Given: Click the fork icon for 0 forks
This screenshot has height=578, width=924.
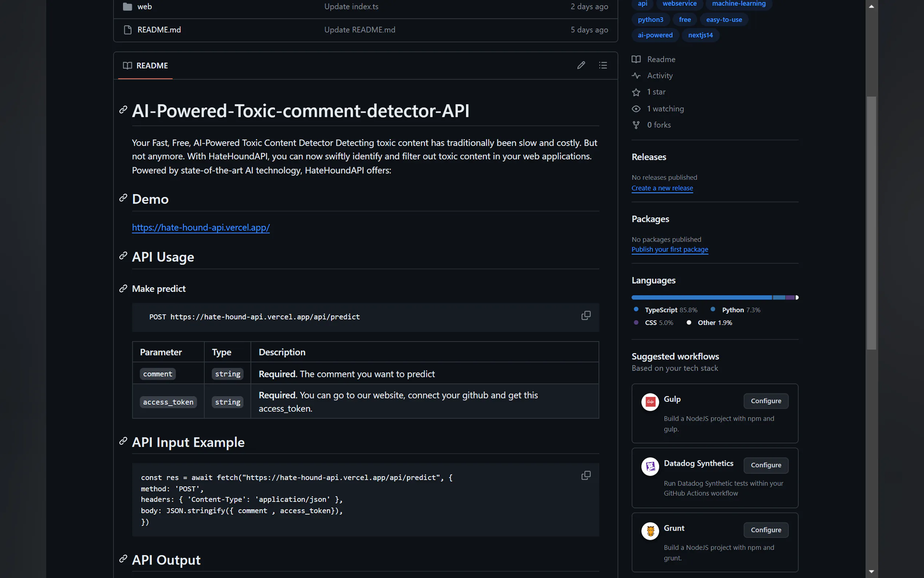Looking at the screenshot, I should (636, 125).
